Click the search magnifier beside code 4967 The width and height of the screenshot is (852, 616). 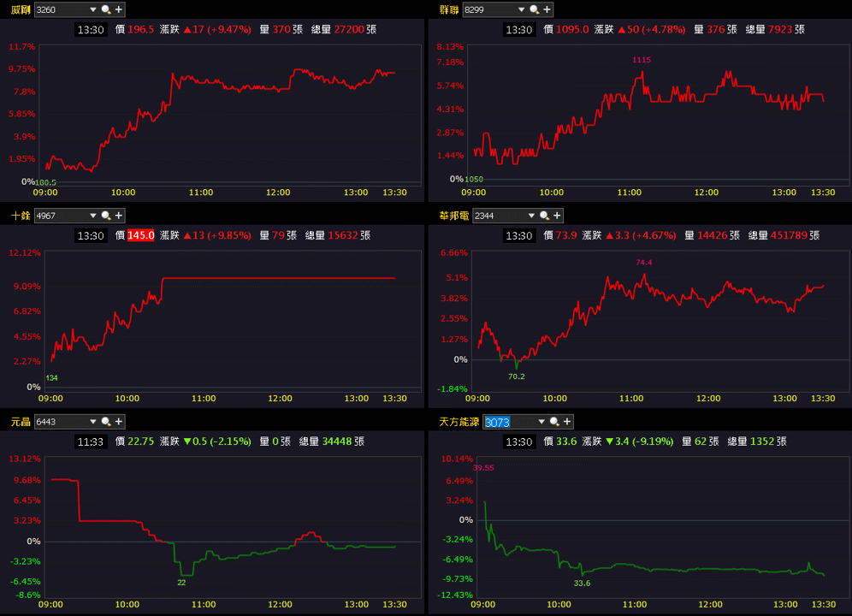point(106,216)
